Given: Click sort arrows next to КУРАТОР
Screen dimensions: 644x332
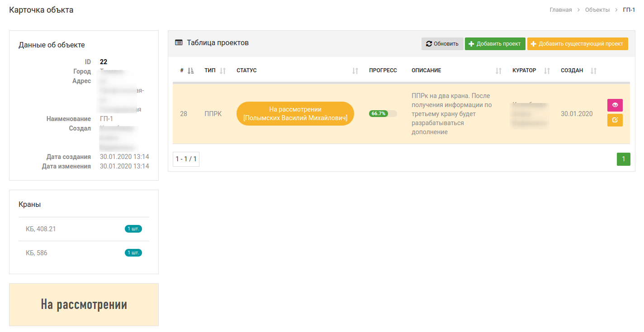Looking at the screenshot, I should click(547, 70).
